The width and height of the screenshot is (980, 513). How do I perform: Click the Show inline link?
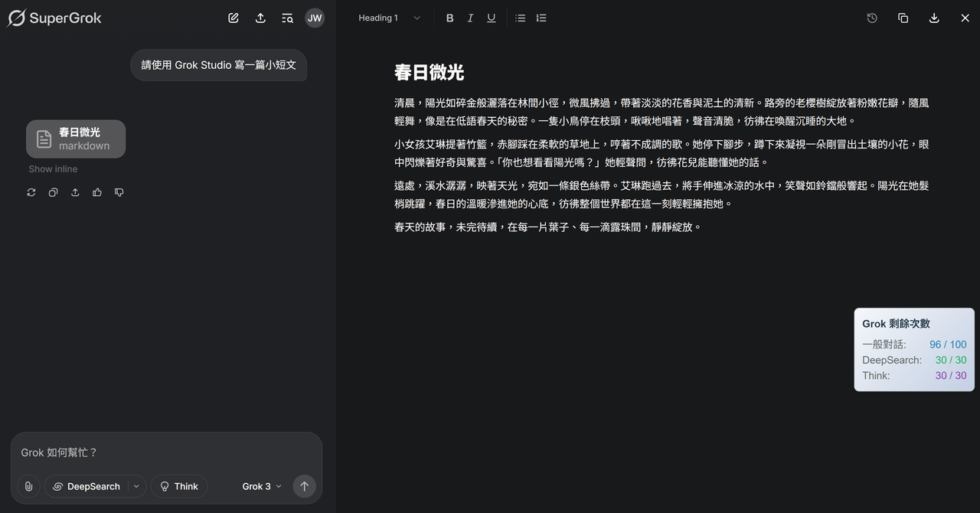[52, 168]
